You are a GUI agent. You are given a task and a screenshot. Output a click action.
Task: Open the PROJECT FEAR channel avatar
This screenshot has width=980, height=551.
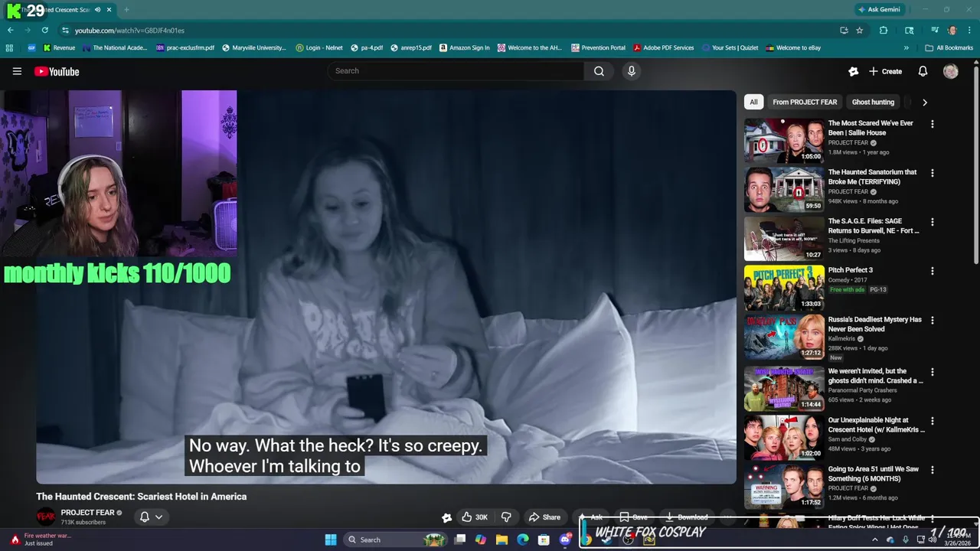pyautogui.click(x=46, y=517)
